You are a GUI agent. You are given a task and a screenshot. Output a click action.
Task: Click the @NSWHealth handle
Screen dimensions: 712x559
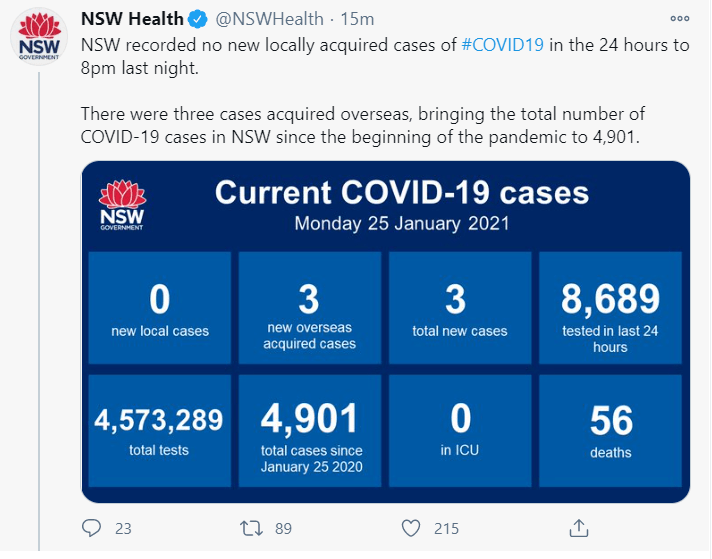269,19
